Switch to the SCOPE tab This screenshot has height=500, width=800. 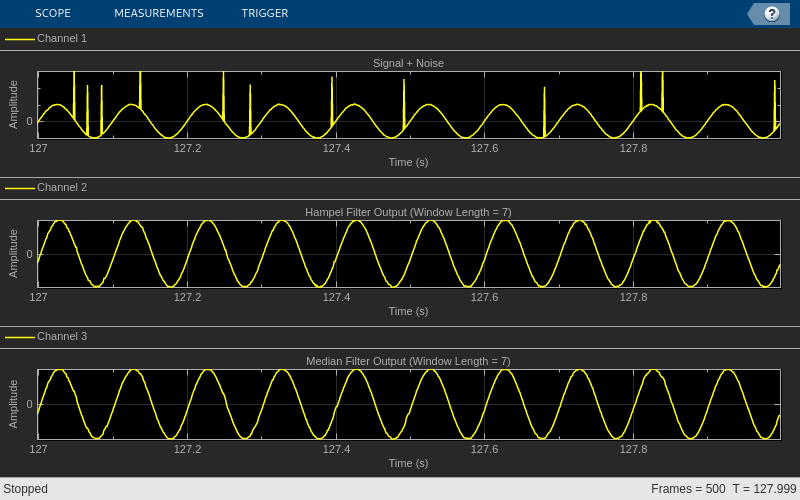53,13
